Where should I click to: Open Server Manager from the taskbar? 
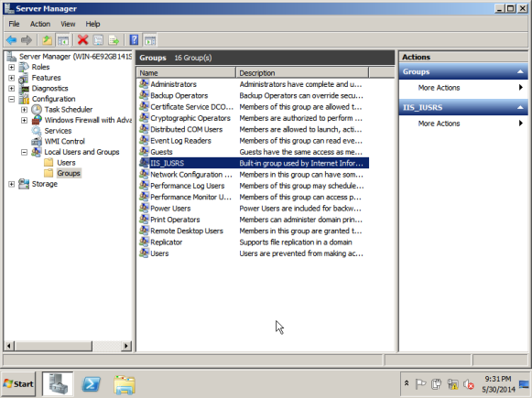click(x=58, y=383)
